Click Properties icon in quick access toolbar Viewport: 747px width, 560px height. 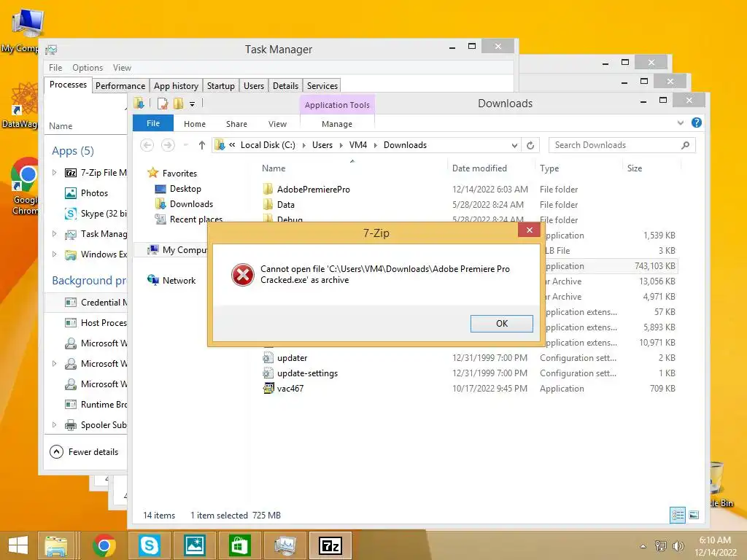coord(163,104)
